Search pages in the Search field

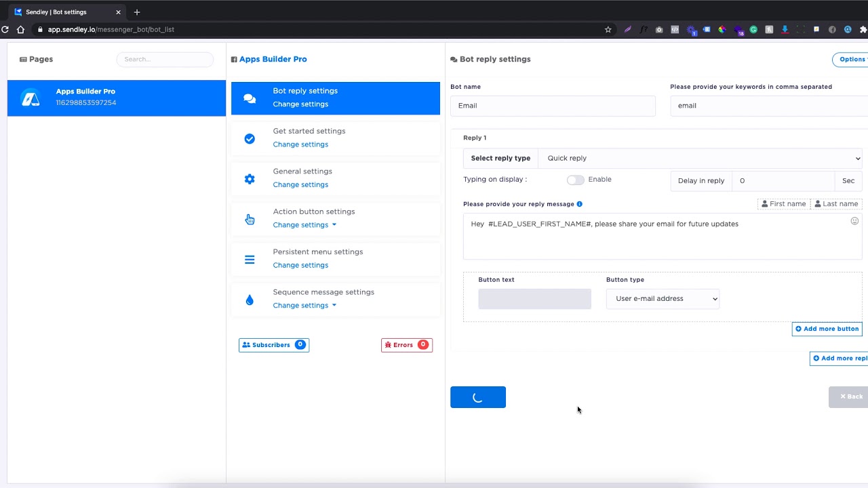165,60
